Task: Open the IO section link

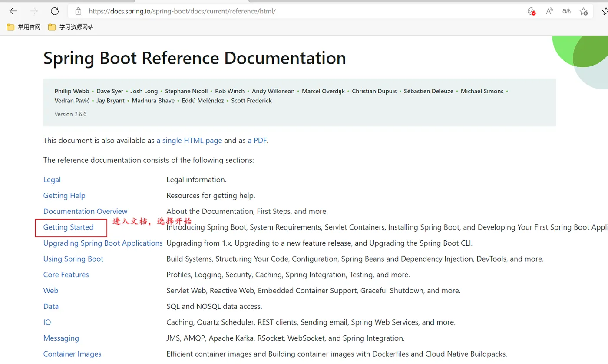Action: coord(47,322)
